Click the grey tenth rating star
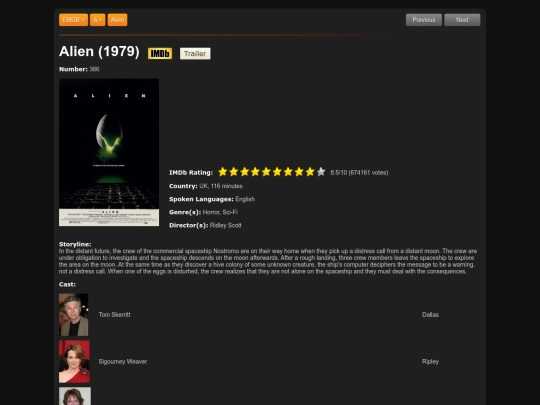The image size is (540, 405). point(321,172)
